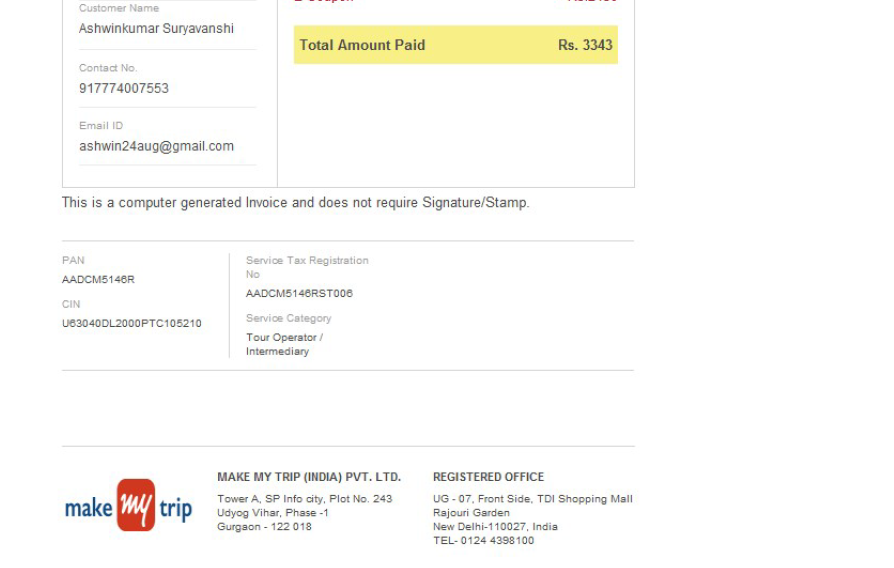Click the Rajouri Garden address line
This screenshot has height=568, width=894.
click(471, 513)
